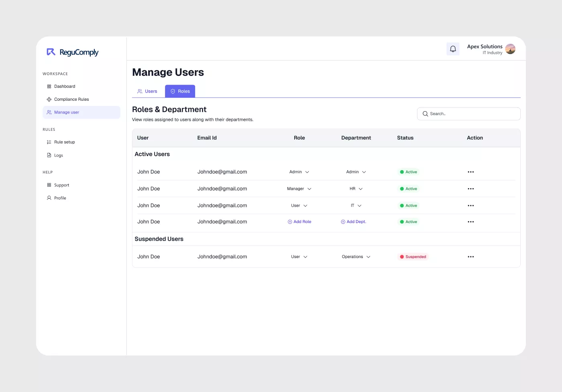Open the HR department dropdown
562x392 pixels.
pos(356,189)
